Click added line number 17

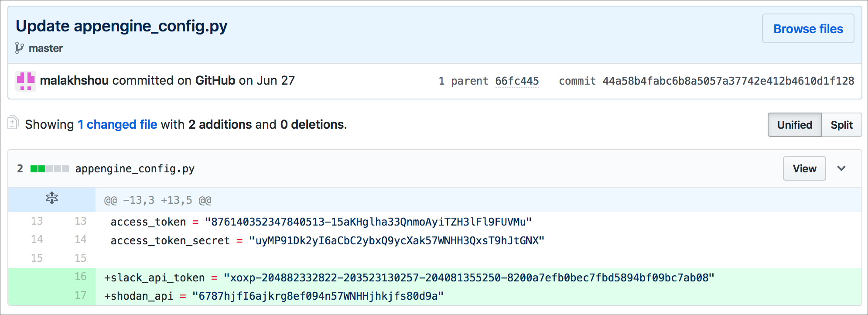tap(80, 295)
